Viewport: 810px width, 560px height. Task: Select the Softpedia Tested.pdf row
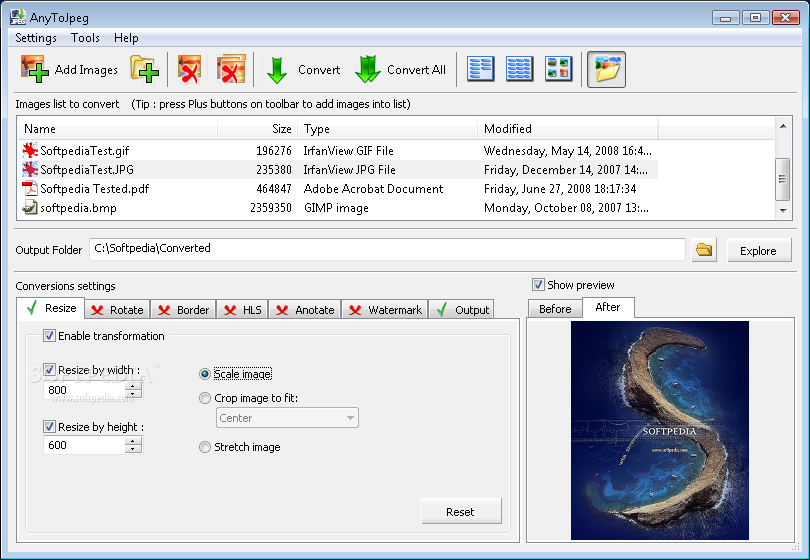point(338,189)
